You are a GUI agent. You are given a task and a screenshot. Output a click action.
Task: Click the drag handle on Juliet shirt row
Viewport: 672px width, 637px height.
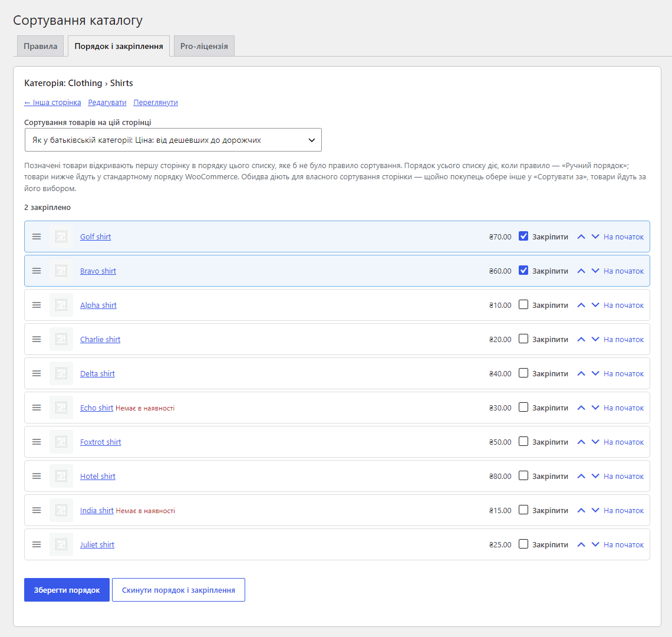[x=37, y=545]
